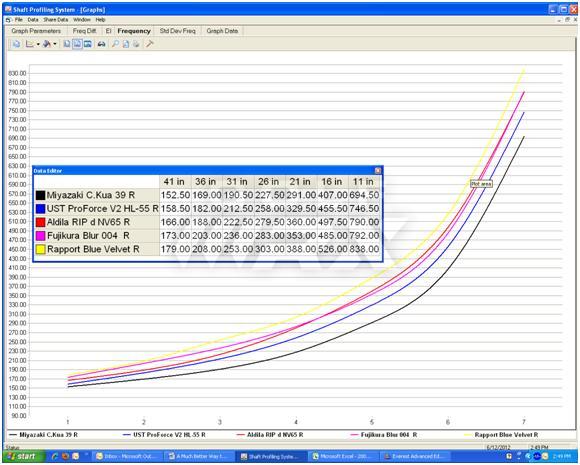Open the Help menu
Image resolution: width=580 pixels, height=465 pixels.
(x=100, y=20)
